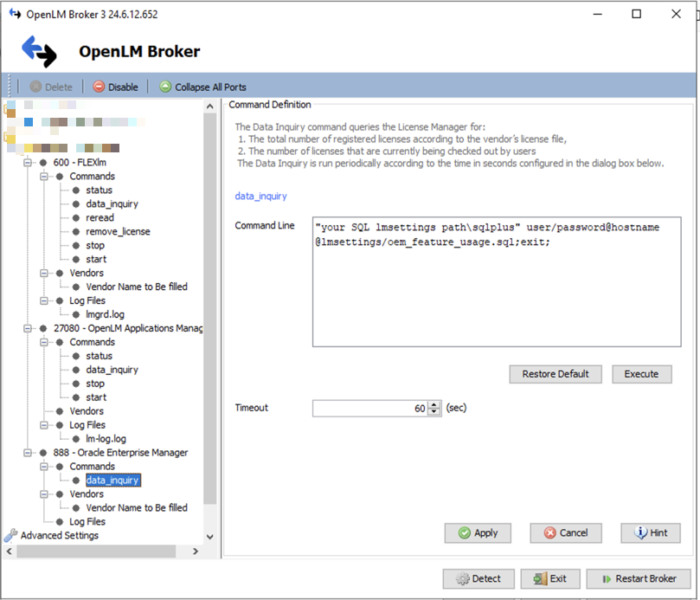
Task: Click Collapse All Ports in toolbar
Action: point(202,87)
